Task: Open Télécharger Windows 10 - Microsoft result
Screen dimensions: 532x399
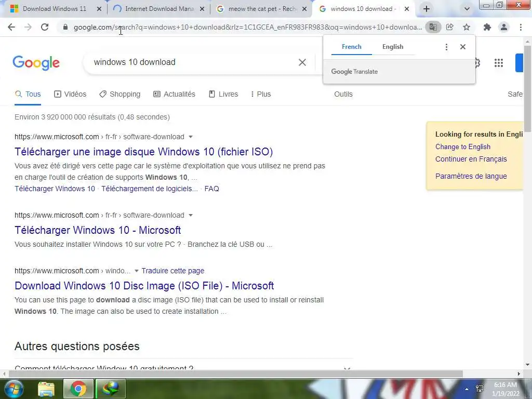Action: click(x=98, y=230)
